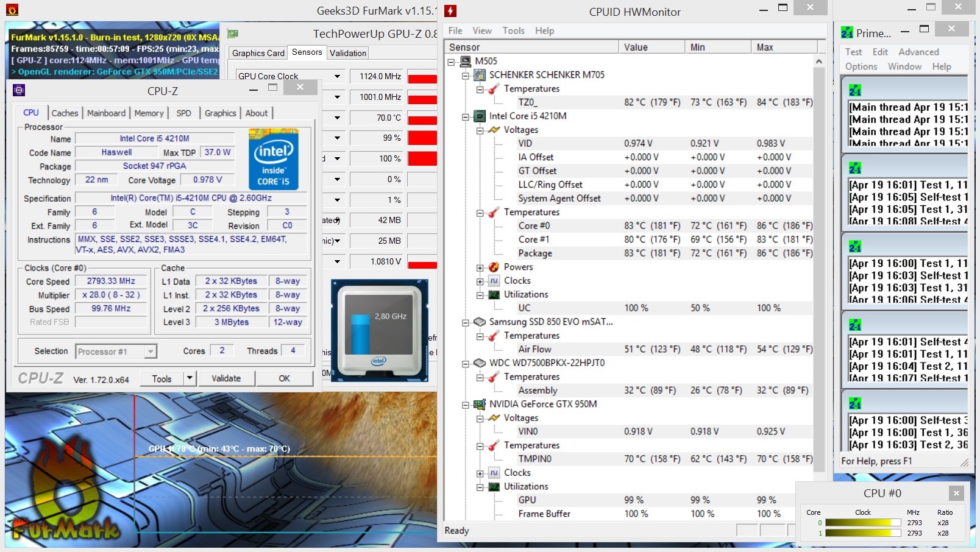Image resolution: width=980 pixels, height=552 pixels.
Task: Click the Tools button in CPU-Z
Action: (x=162, y=378)
